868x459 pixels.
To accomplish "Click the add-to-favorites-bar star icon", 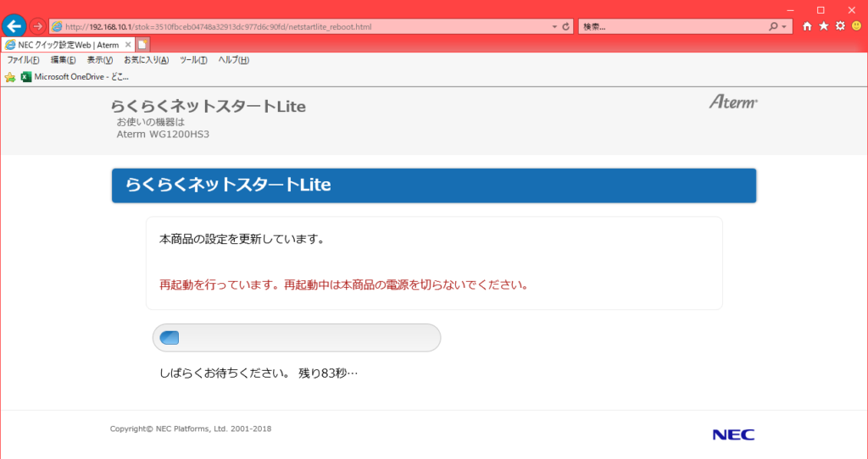I will coord(10,77).
